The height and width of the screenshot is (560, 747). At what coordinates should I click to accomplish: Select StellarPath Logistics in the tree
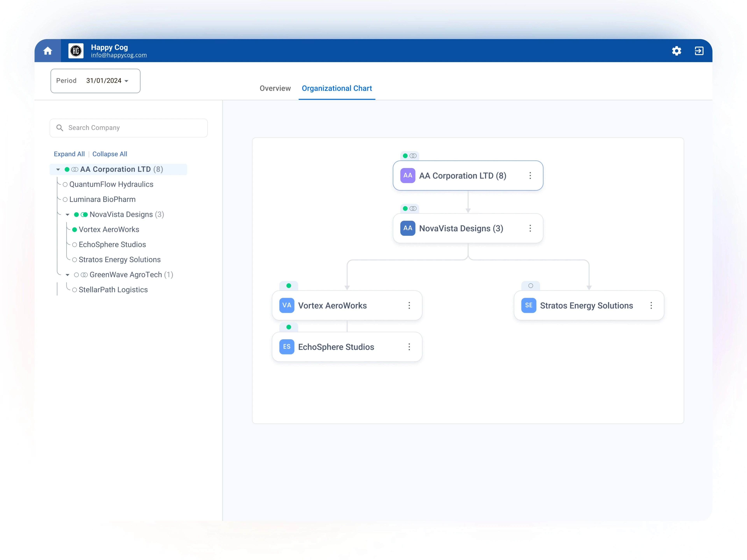[x=113, y=290]
